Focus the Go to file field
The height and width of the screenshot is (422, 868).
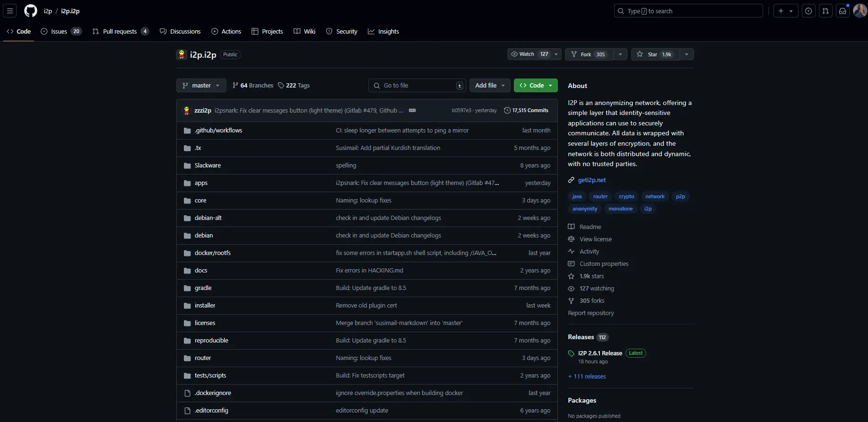tap(417, 86)
